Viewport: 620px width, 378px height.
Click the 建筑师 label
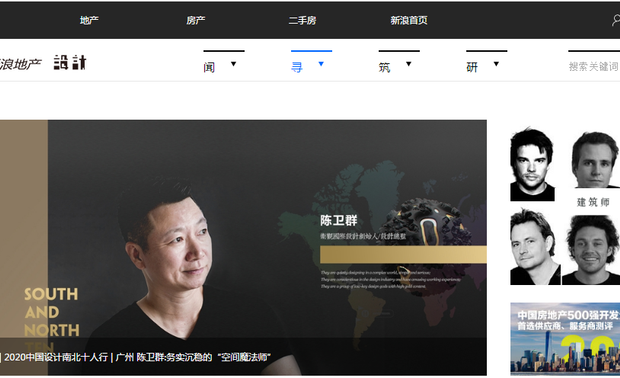coord(593,202)
